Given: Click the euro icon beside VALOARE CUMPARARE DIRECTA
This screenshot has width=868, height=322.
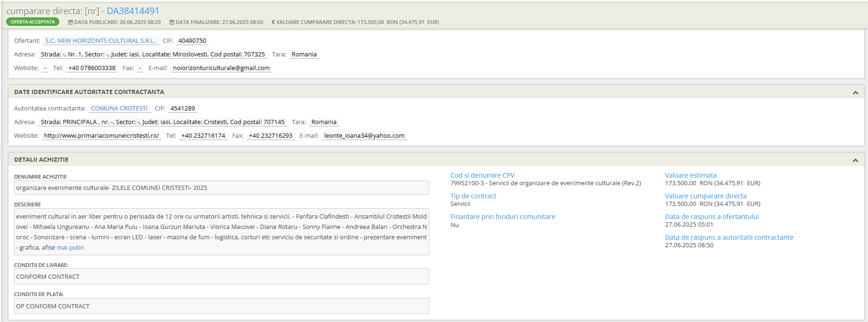Looking at the screenshot, I should [273, 22].
